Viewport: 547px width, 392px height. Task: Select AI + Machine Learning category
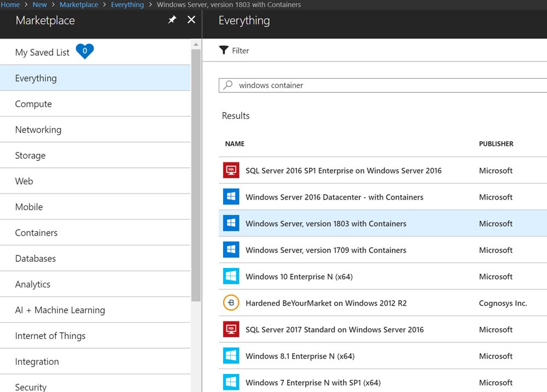click(60, 310)
